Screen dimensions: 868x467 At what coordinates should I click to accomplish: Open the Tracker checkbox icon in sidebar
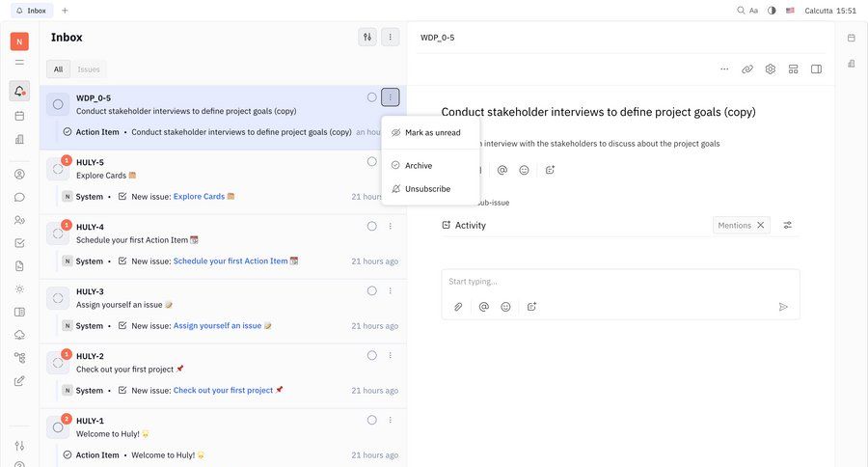tap(19, 242)
